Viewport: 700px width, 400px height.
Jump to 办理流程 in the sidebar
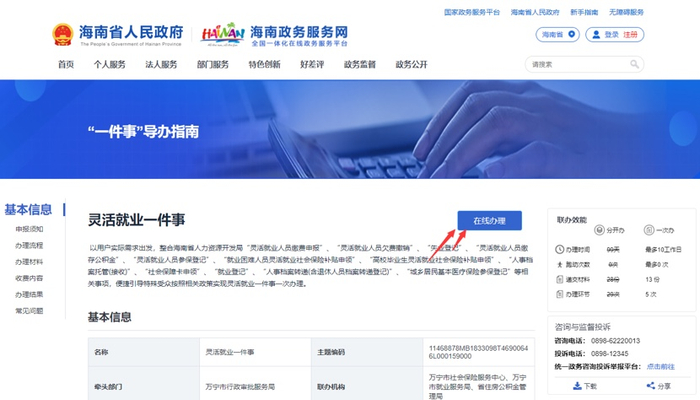point(29,246)
